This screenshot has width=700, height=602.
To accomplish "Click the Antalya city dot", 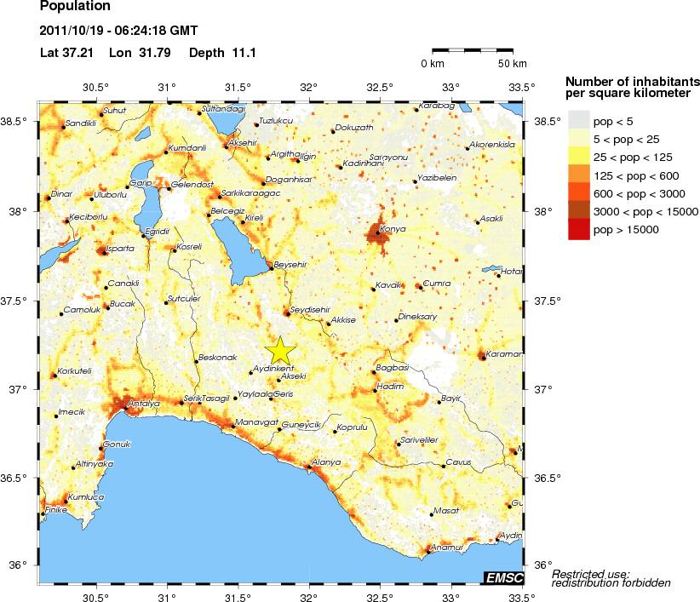I will [126, 408].
